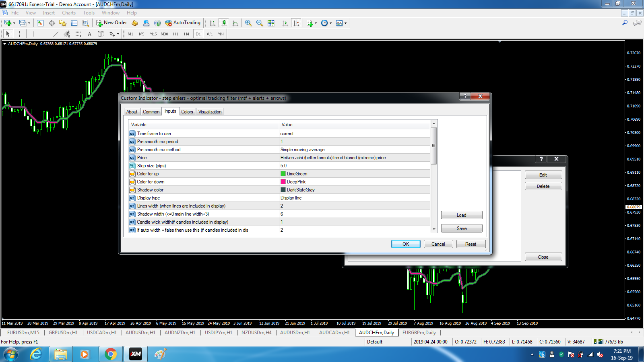Switch to the Colors tab

pyautogui.click(x=187, y=112)
